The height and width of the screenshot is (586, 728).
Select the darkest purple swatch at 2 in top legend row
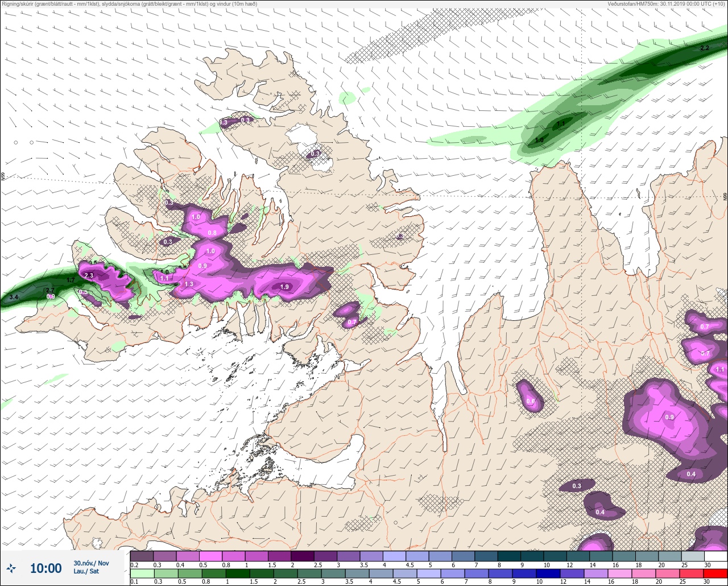click(x=303, y=556)
